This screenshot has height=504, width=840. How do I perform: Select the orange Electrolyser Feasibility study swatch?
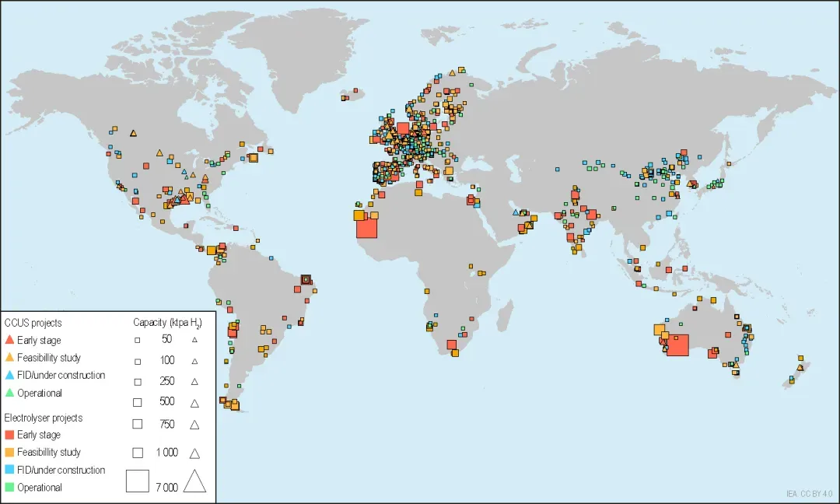tap(9, 452)
